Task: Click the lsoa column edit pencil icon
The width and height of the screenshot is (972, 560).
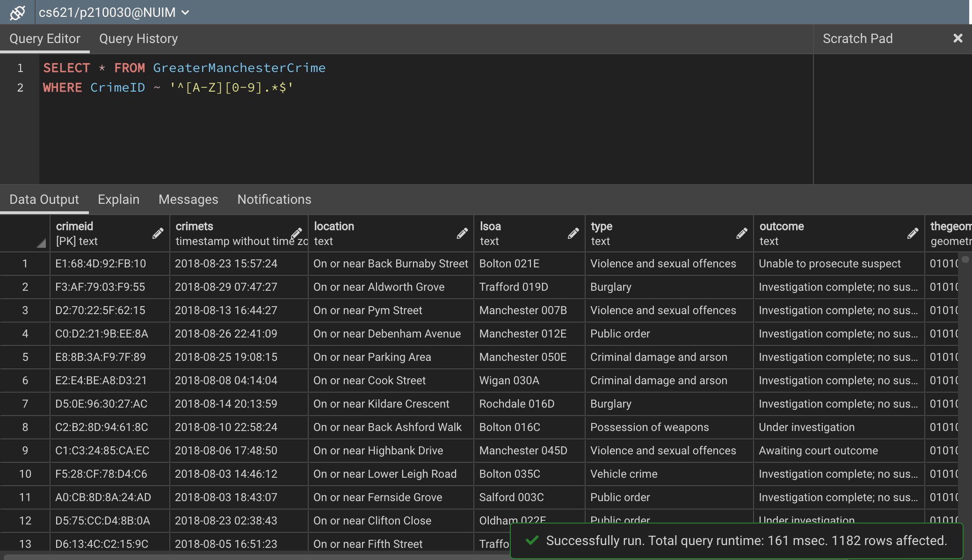Action: point(573,233)
